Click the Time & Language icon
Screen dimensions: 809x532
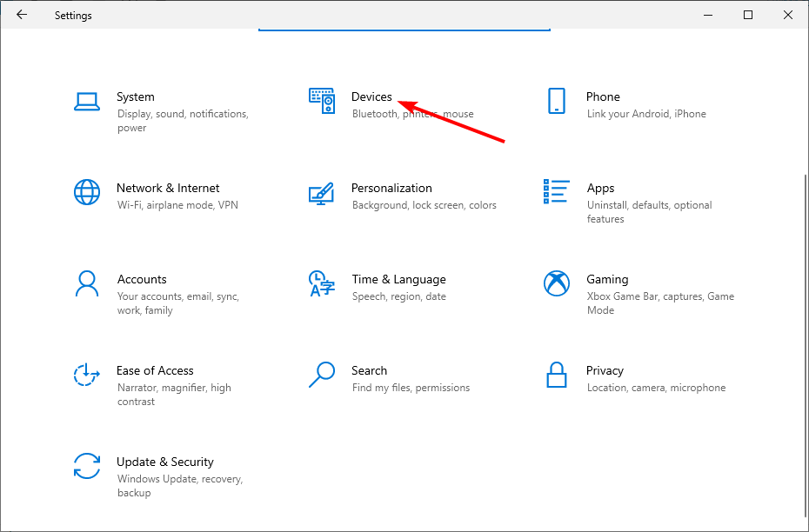click(322, 283)
